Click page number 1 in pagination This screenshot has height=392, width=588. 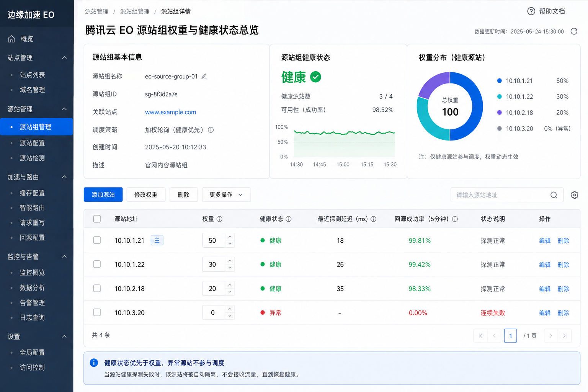click(510, 336)
